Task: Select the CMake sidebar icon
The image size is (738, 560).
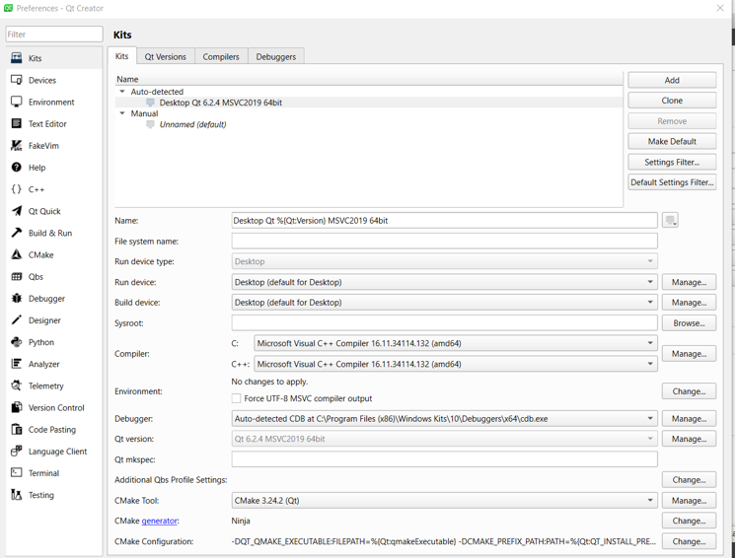Action: [x=17, y=255]
